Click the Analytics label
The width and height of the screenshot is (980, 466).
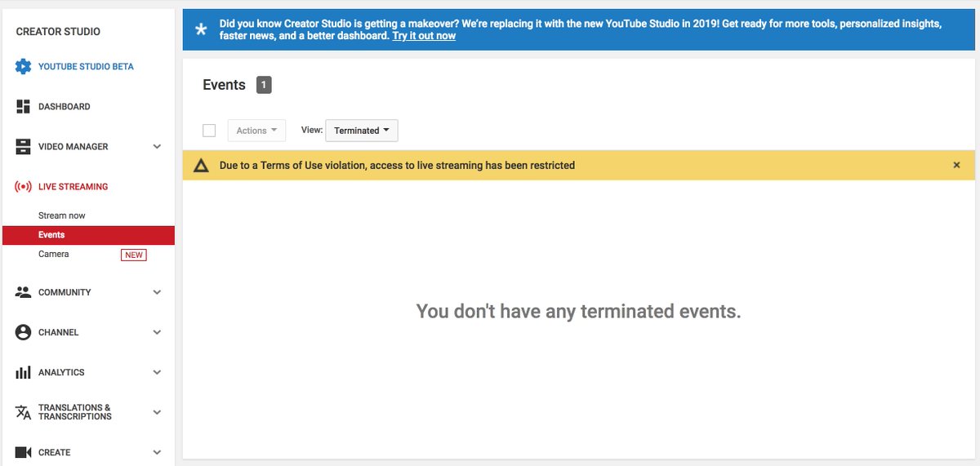click(x=61, y=372)
